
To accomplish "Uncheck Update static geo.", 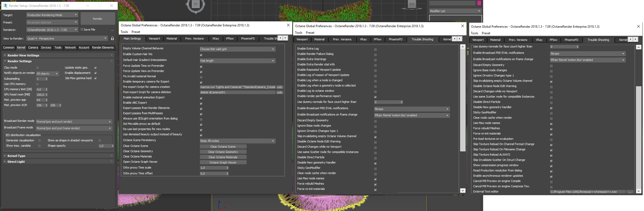I will tap(96, 68).
